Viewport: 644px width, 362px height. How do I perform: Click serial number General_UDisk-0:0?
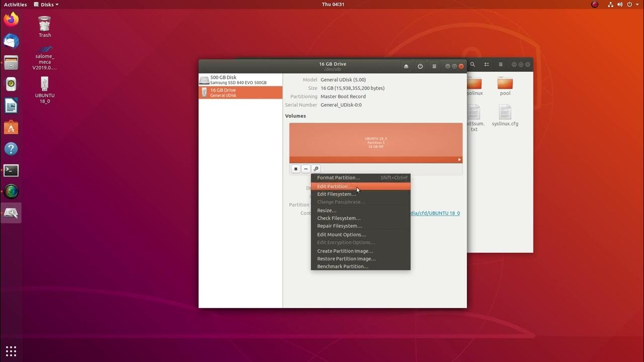(x=341, y=105)
